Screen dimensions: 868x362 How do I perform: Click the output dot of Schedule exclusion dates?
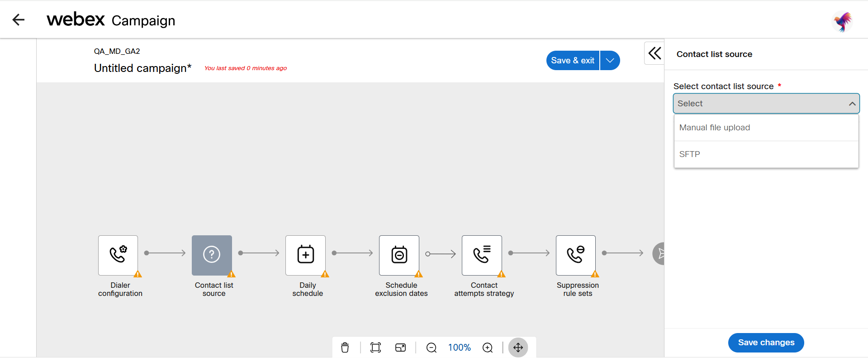(427, 254)
